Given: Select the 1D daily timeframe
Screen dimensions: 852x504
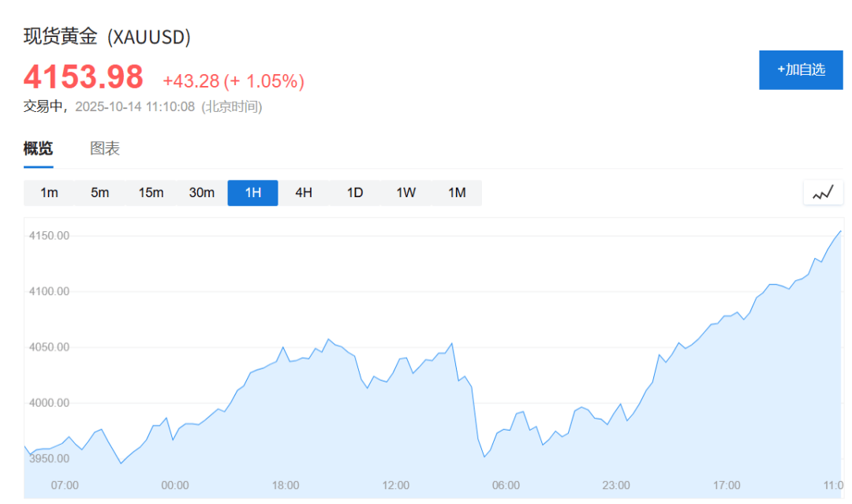Looking at the screenshot, I should click(355, 193).
